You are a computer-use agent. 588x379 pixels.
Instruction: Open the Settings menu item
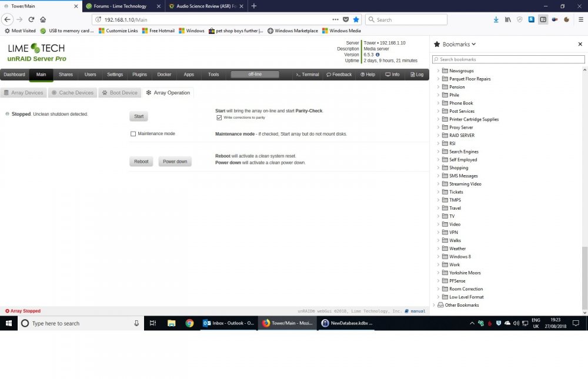pyautogui.click(x=115, y=75)
